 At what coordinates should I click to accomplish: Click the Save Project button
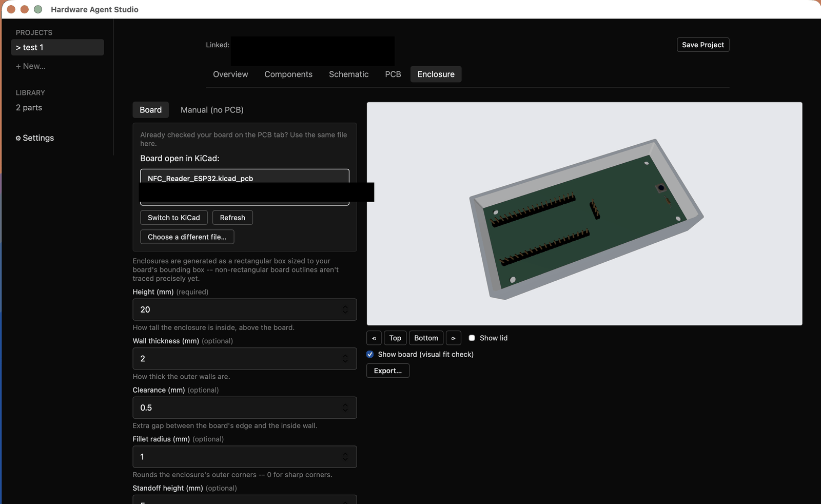[x=703, y=45]
